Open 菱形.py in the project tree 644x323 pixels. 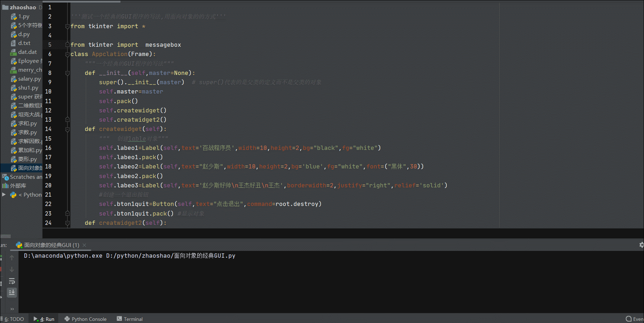[27, 159]
